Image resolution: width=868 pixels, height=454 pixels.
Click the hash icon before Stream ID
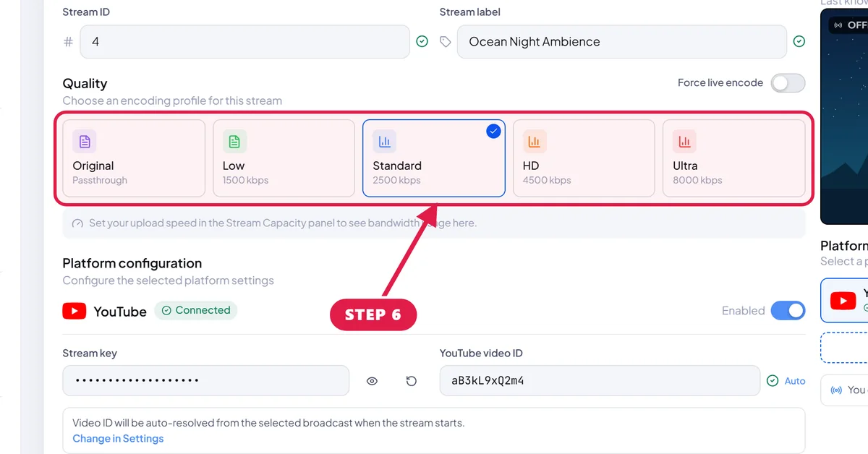coord(69,42)
